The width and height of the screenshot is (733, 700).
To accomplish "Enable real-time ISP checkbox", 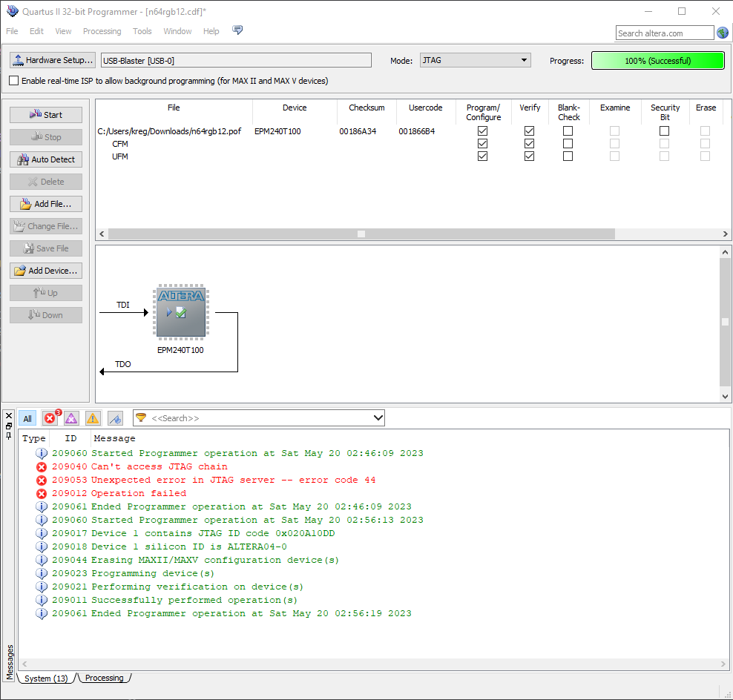I will [x=14, y=81].
